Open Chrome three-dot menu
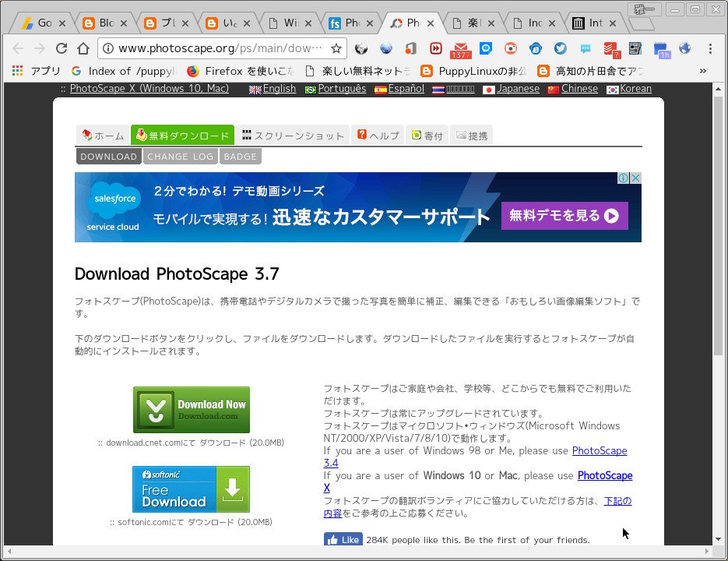 click(x=710, y=48)
